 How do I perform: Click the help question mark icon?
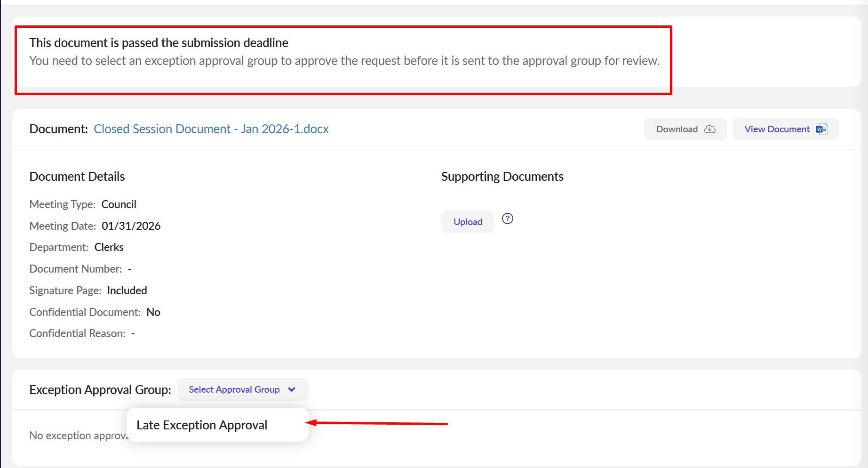point(507,218)
